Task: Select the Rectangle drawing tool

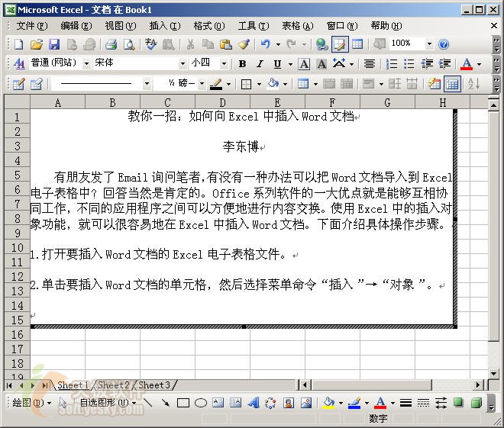Action: [x=183, y=403]
